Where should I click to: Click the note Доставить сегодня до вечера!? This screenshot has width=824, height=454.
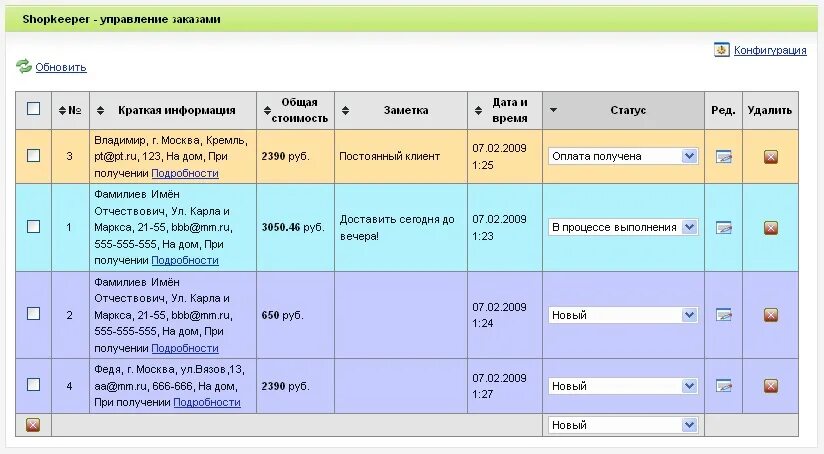pos(397,228)
